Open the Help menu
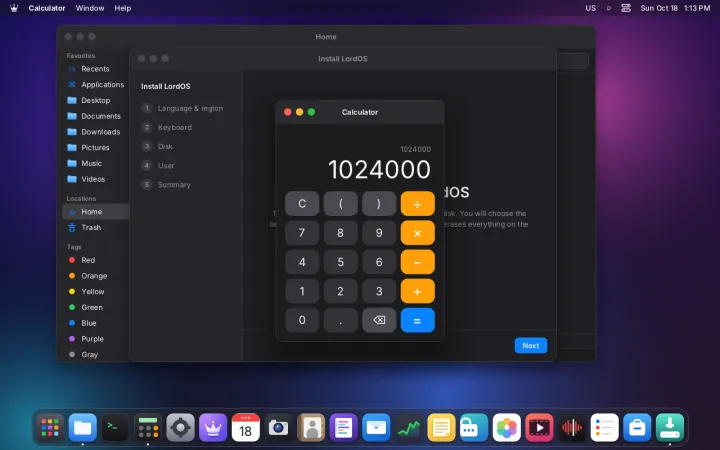The image size is (720, 450). [123, 8]
